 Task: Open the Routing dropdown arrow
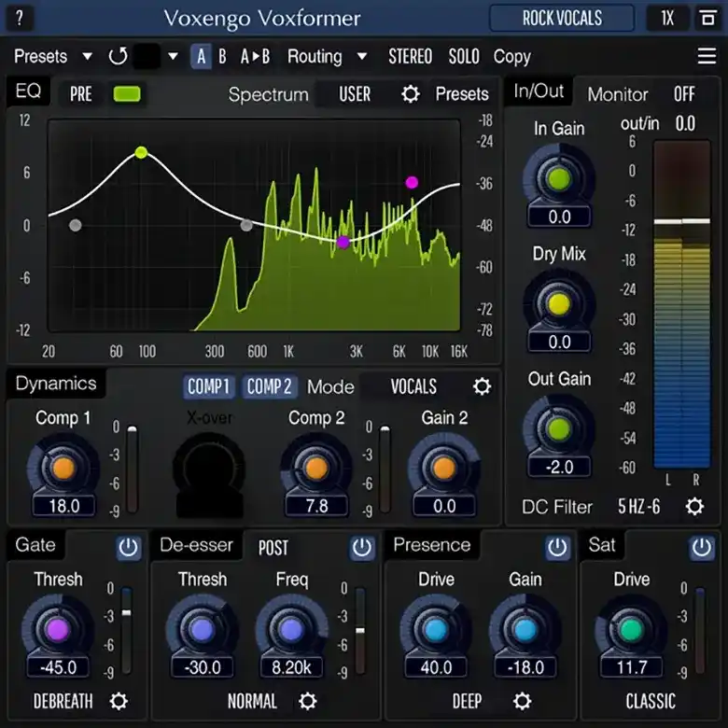362,57
